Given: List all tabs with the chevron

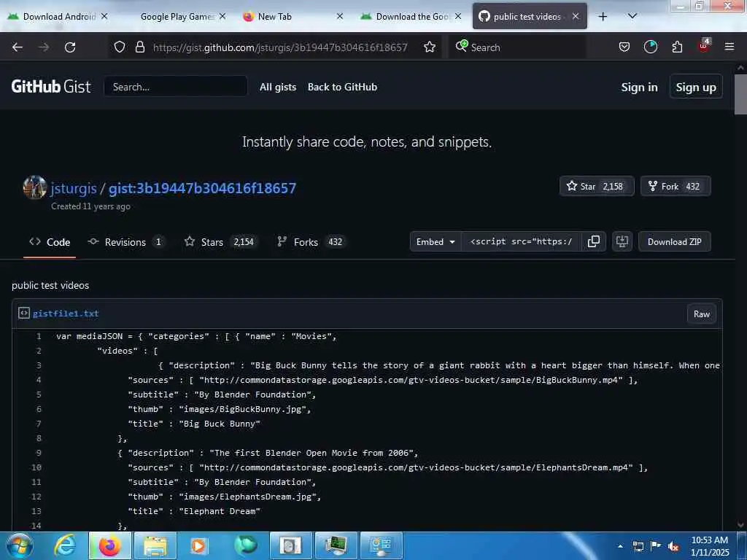Looking at the screenshot, I should pos(632,16).
